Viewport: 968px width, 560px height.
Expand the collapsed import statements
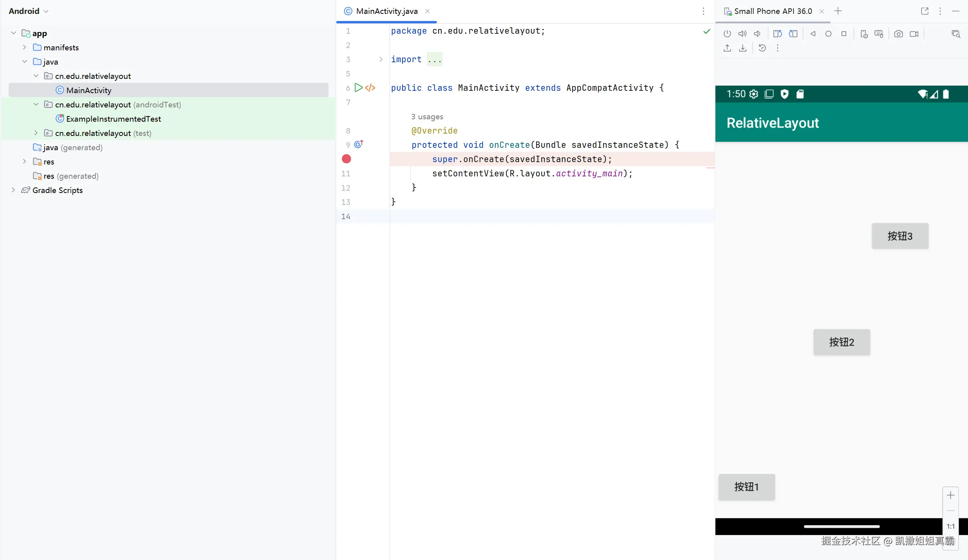click(381, 59)
